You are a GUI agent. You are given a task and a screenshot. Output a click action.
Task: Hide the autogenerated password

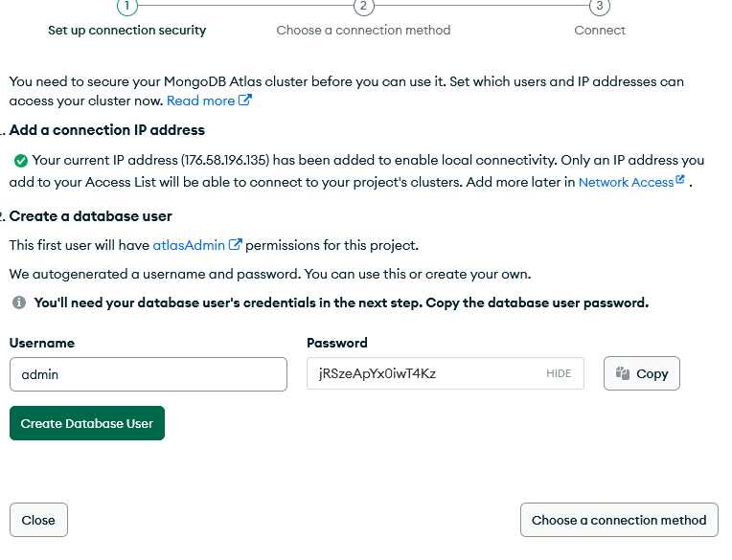pos(559,374)
